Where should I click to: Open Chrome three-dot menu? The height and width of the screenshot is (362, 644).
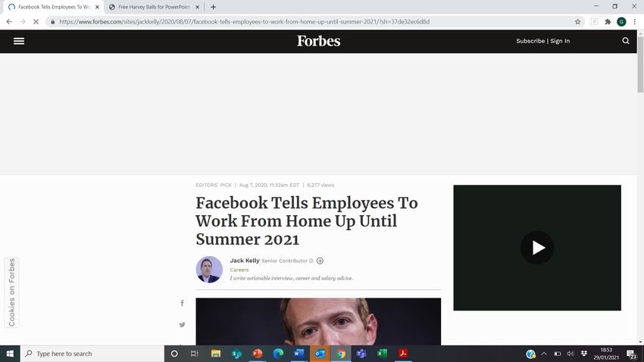[x=635, y=22]
